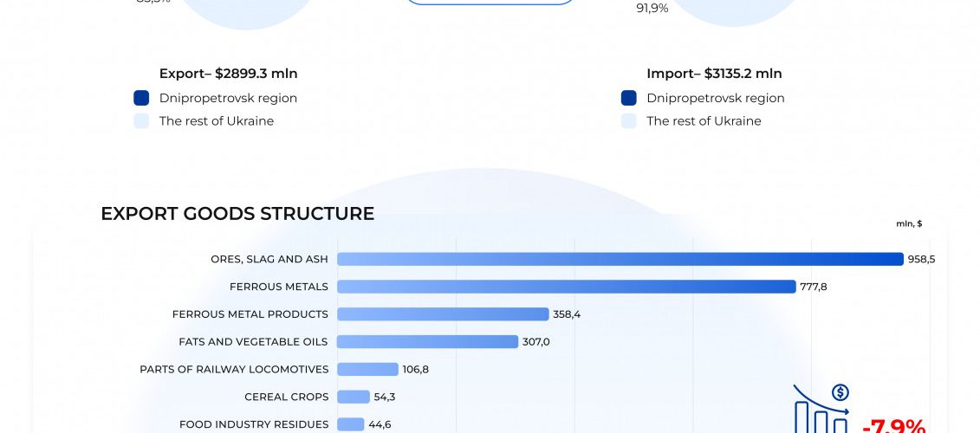Click the declining bar chart dollar icon
Screen dimensions: 980x433
(x=821, y=409)
